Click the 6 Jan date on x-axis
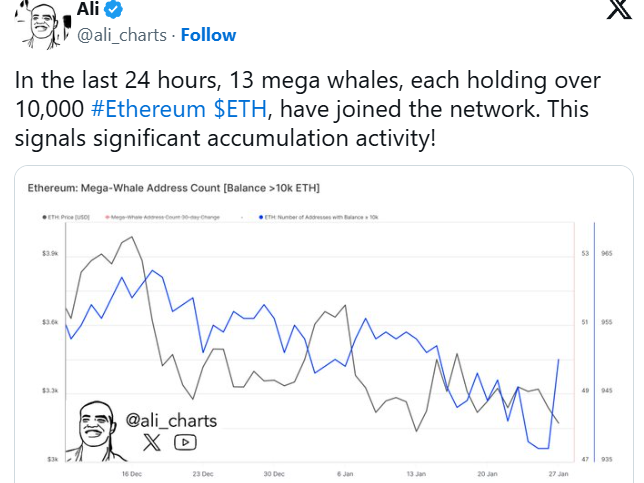This screenshot has height=483, width=644. tap(345, 474)
